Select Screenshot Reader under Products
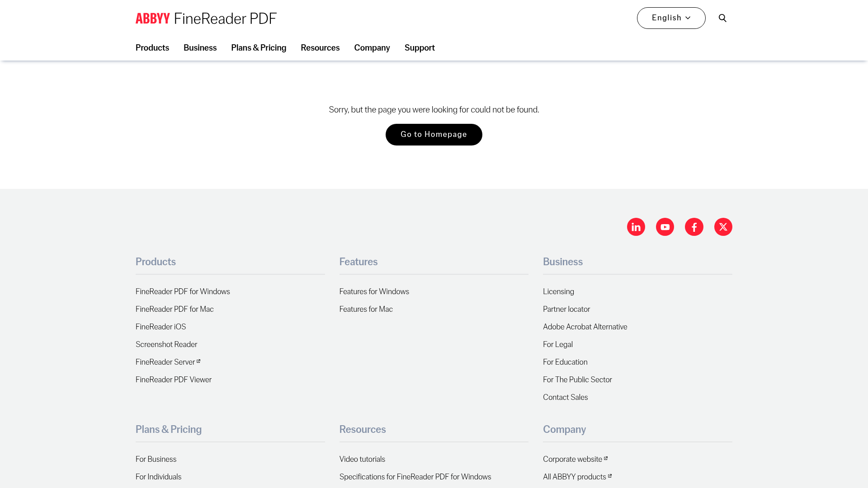 (166, 344)
